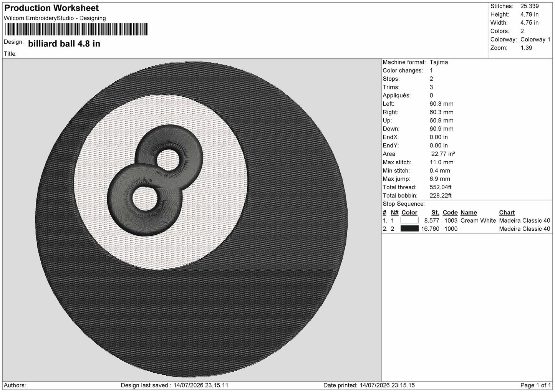Click the 'Authors:' label

[15, 385]
